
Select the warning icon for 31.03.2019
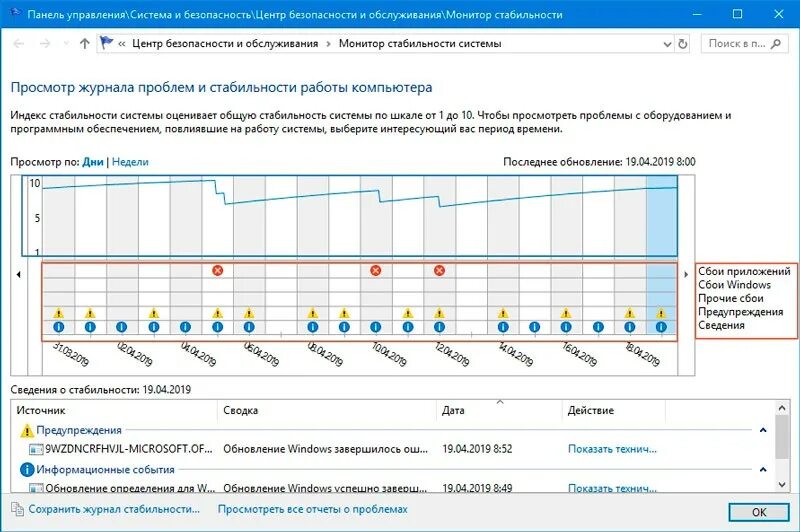59,313
